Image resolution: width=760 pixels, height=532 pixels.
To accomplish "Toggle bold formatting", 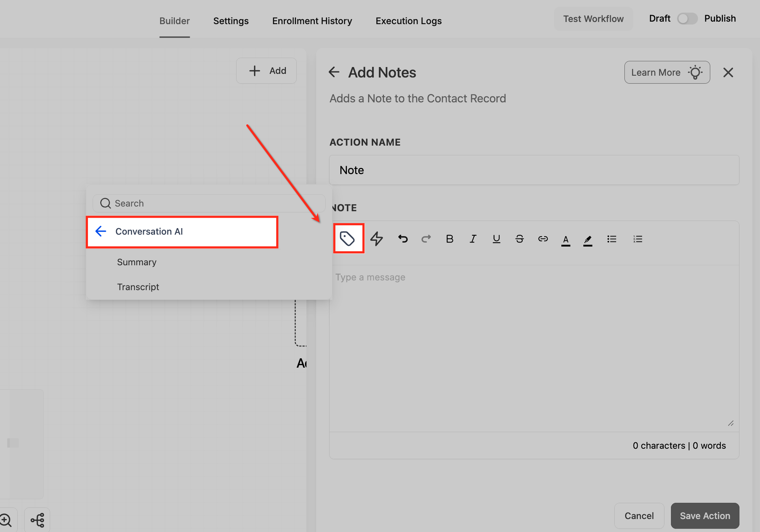I will 450,239.
